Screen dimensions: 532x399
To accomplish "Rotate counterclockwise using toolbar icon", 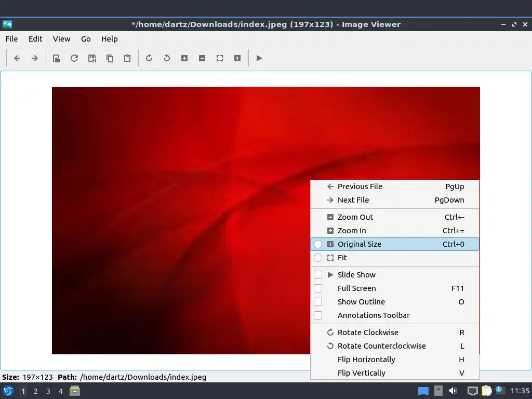I will pos(167,58).
